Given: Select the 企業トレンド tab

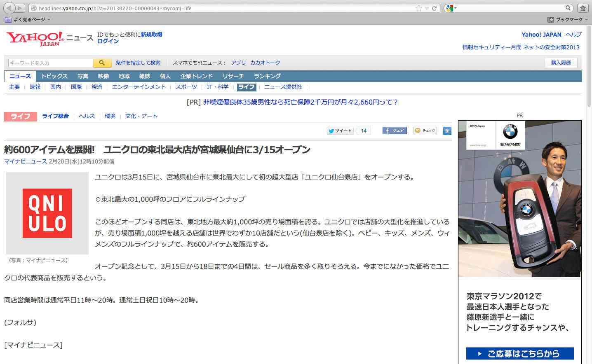Looking at the screenshot, I should [197, 76].
